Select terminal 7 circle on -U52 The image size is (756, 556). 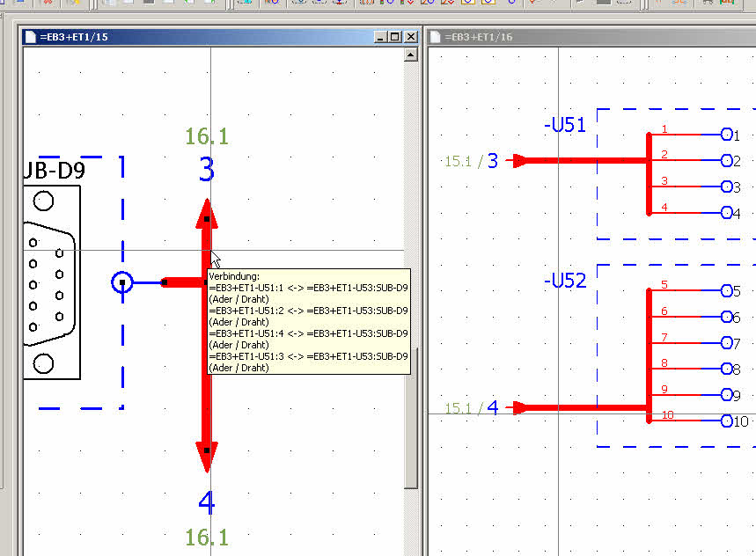[x=727, y=342]
